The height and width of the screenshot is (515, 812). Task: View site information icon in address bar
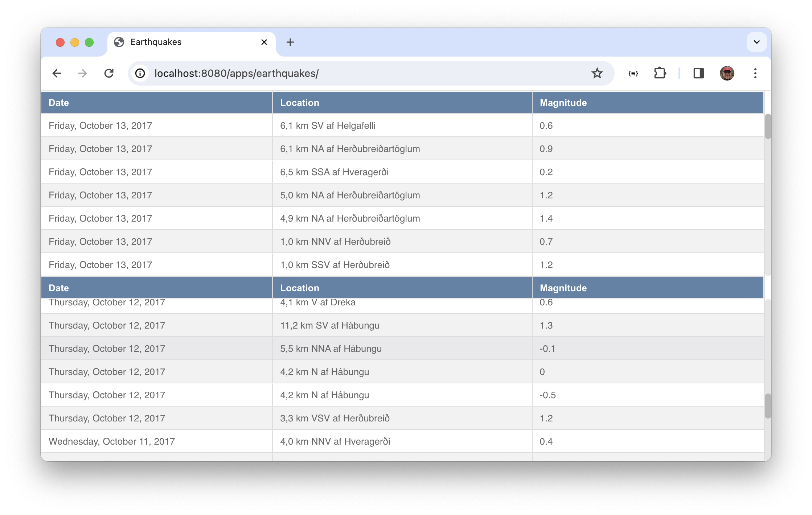tap(140, 73)
